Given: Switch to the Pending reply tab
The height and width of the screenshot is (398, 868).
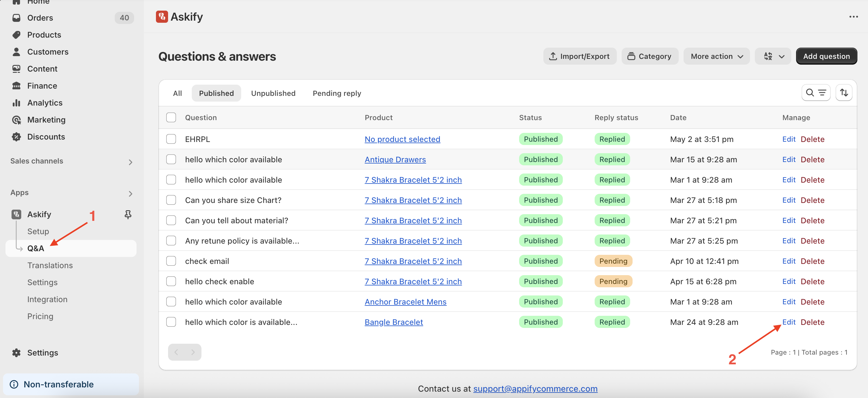Looking at the screenshot, I should 337,93.
